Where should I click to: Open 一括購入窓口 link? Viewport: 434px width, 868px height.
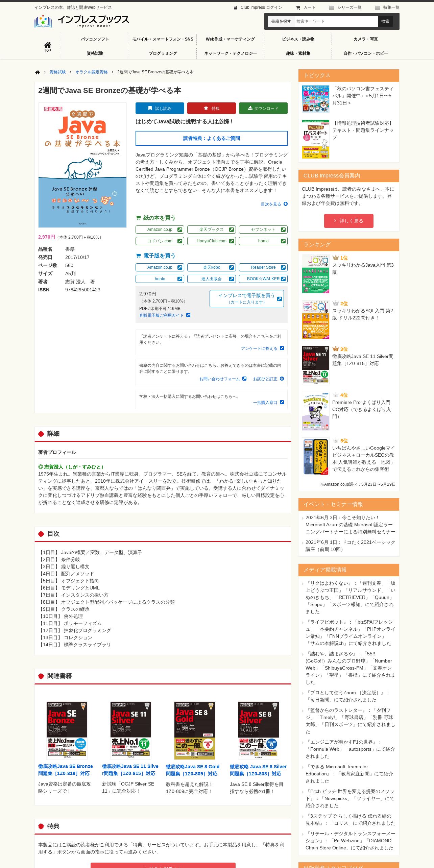tap(268, 403)
